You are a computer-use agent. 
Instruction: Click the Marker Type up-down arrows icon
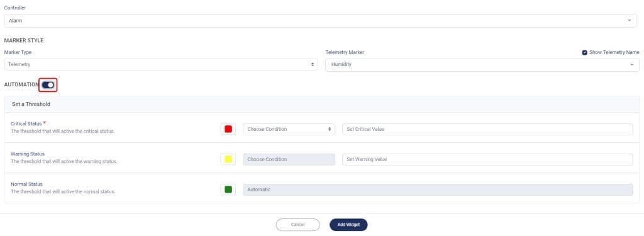pyautogui.click(x=313, y=65)
